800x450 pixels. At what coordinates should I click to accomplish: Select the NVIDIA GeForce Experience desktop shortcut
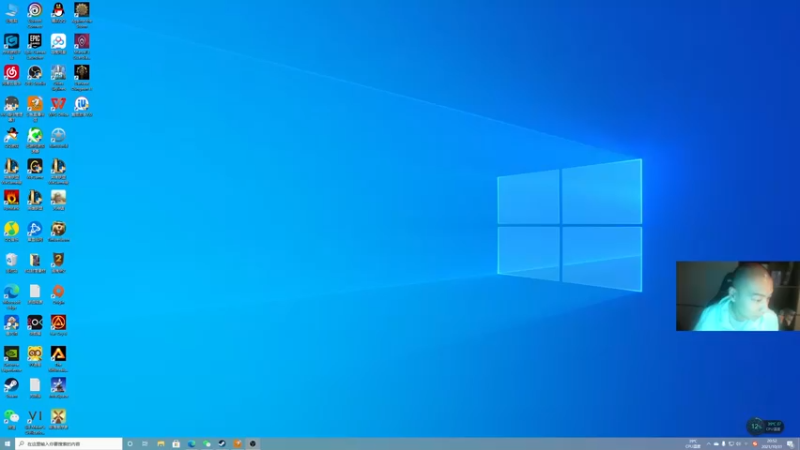click(x=11, y=359)
